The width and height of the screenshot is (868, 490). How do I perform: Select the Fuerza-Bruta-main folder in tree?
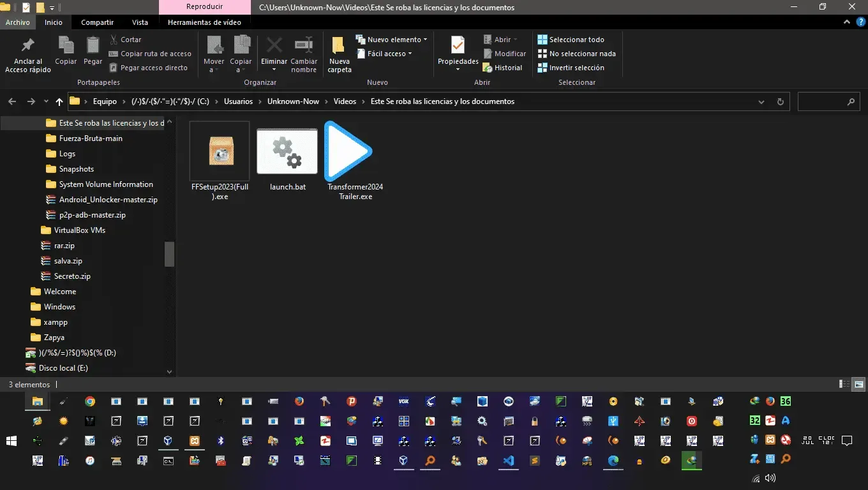coord(91,138)
